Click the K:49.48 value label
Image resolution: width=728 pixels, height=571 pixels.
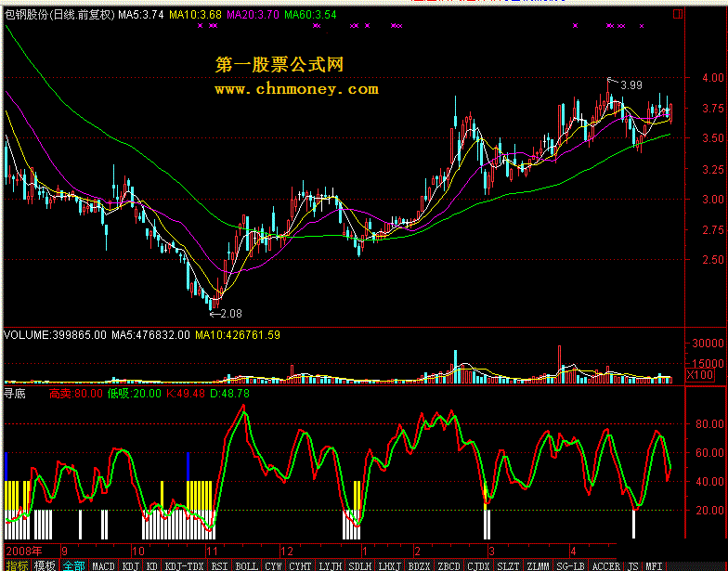[186, 394]
